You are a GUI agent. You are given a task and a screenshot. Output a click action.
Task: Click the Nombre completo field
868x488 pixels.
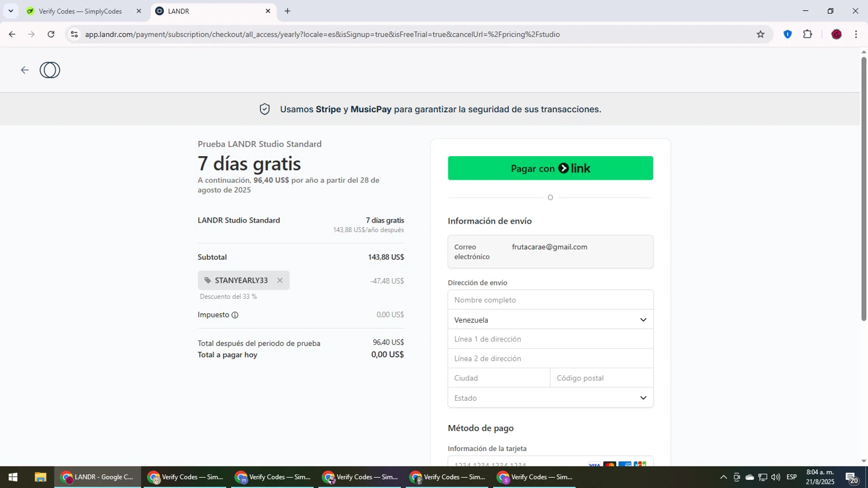[x=550, y=300]
